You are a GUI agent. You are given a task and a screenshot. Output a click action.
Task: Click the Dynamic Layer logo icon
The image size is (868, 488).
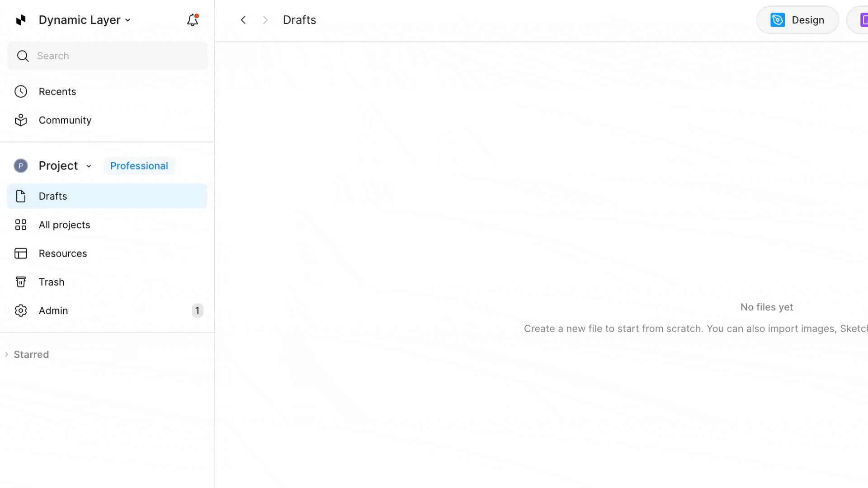(21, 20)
